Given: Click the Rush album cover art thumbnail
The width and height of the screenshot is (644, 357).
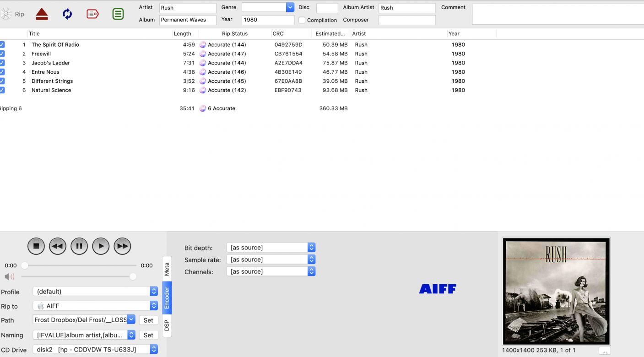Looking at the screenshot, I should 556,291.
